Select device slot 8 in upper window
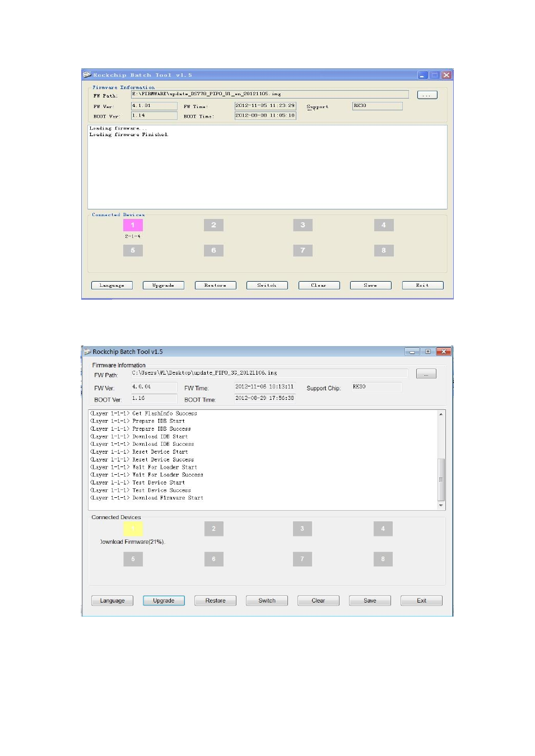535x756 pixels. 384,250
